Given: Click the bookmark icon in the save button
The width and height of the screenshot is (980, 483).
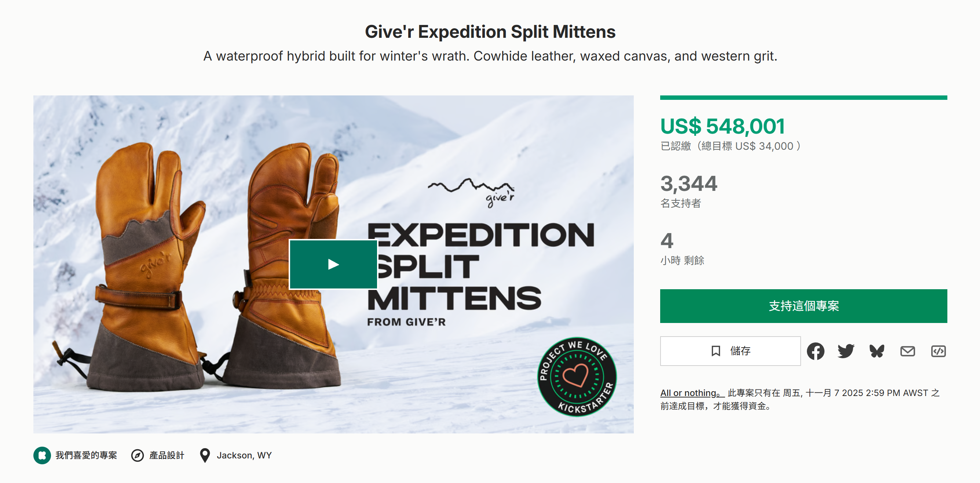Looking at the screenshot, I should (x=716, y=351).
